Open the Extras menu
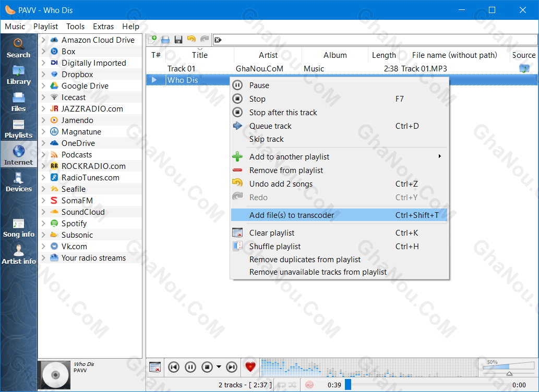This screenshot has width=539, height=392. point(103,27)
